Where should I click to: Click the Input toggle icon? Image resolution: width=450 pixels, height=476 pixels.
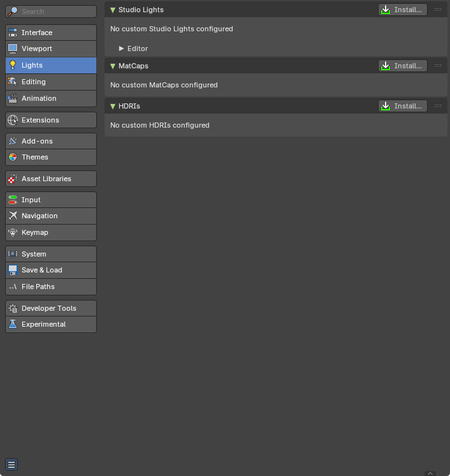13,200
